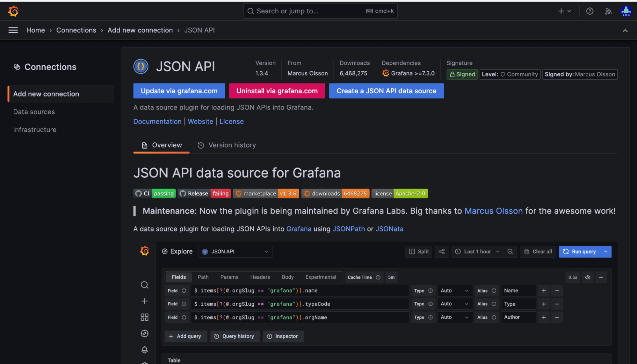Open the Last 1 hour time picker
The width and height of the screenshot is (637, 364).
(x=477, y=252)
